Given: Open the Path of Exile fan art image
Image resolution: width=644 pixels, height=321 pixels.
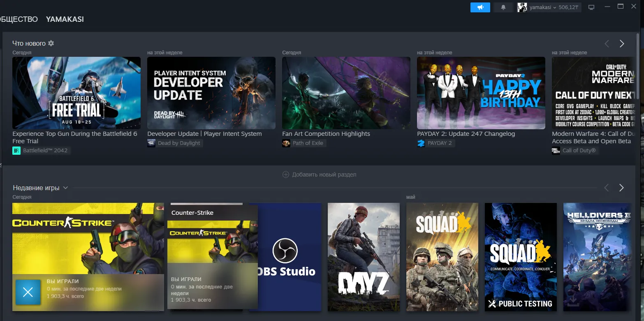Looking at the screenshot, I should pyautogui.click(x=346, y=93).
